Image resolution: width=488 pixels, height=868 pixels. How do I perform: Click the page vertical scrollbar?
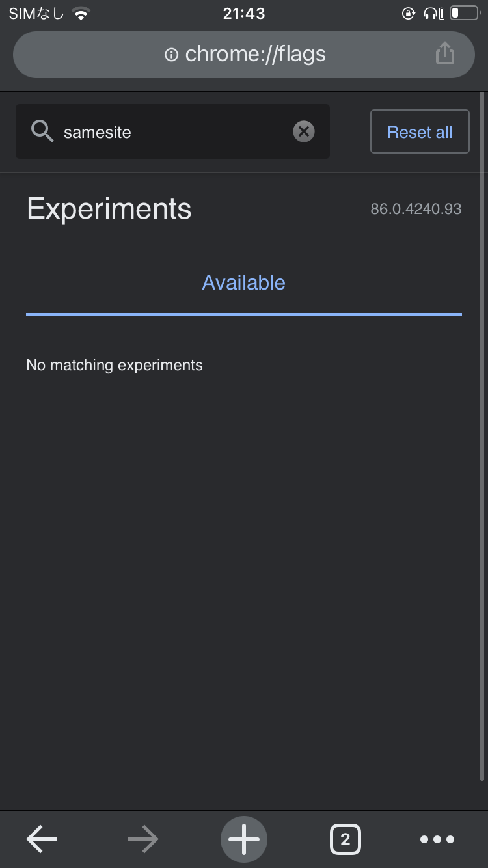(482, 436)
